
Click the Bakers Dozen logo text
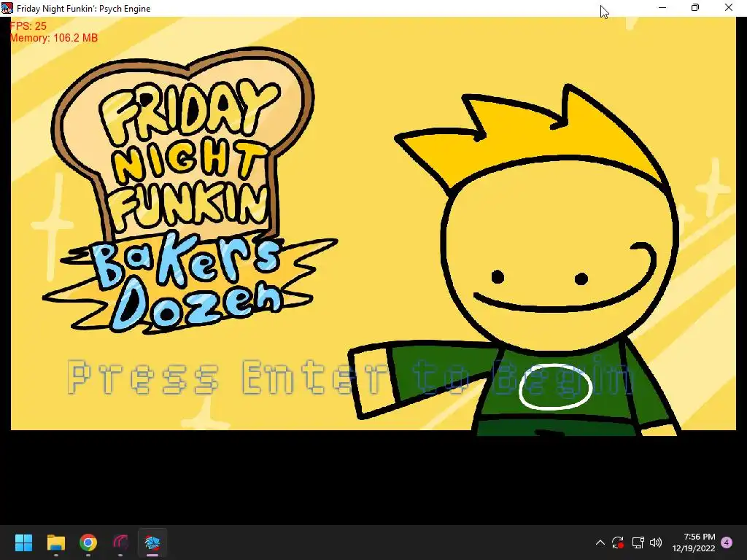coord(190,284)
